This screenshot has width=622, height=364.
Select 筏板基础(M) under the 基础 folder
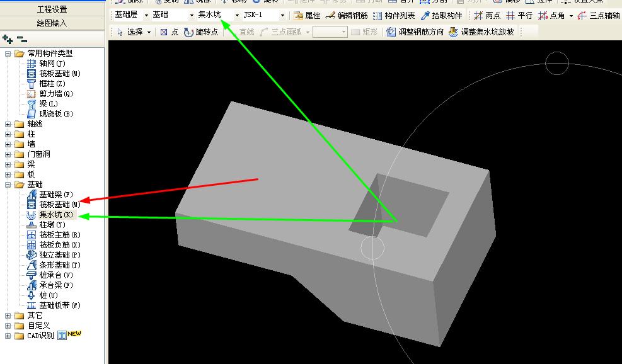pyautogui.click(x=54, y=205)
